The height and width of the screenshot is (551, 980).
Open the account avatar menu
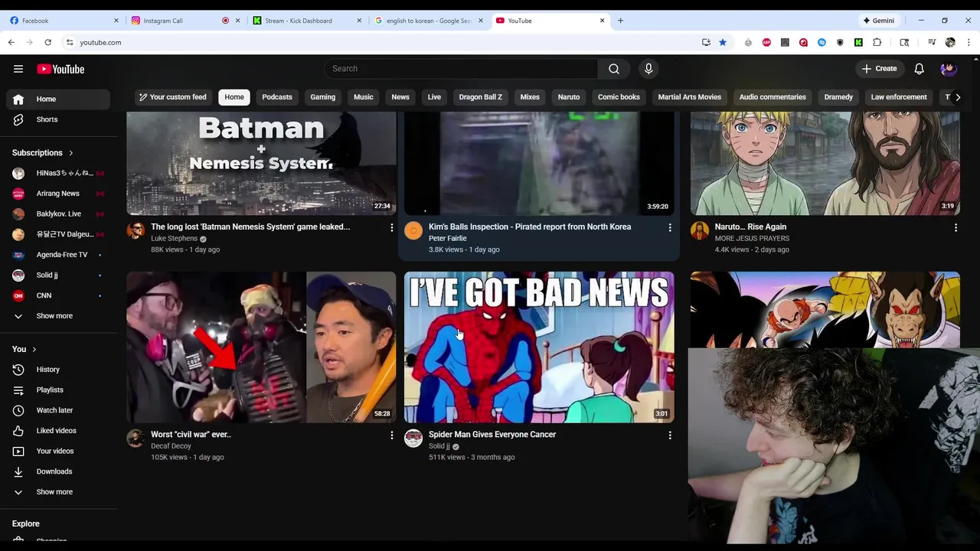coord(949,69)
